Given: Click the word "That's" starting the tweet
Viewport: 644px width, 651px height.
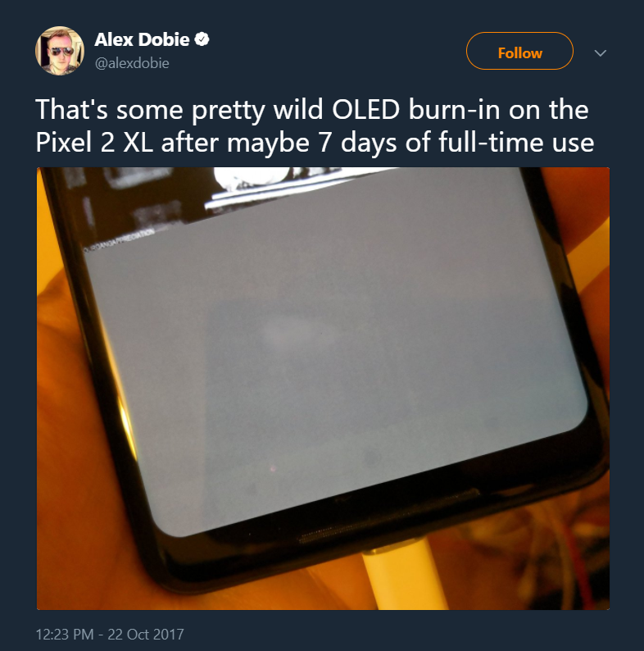Looking at the screenshot, I should click(x=70, y=110).
